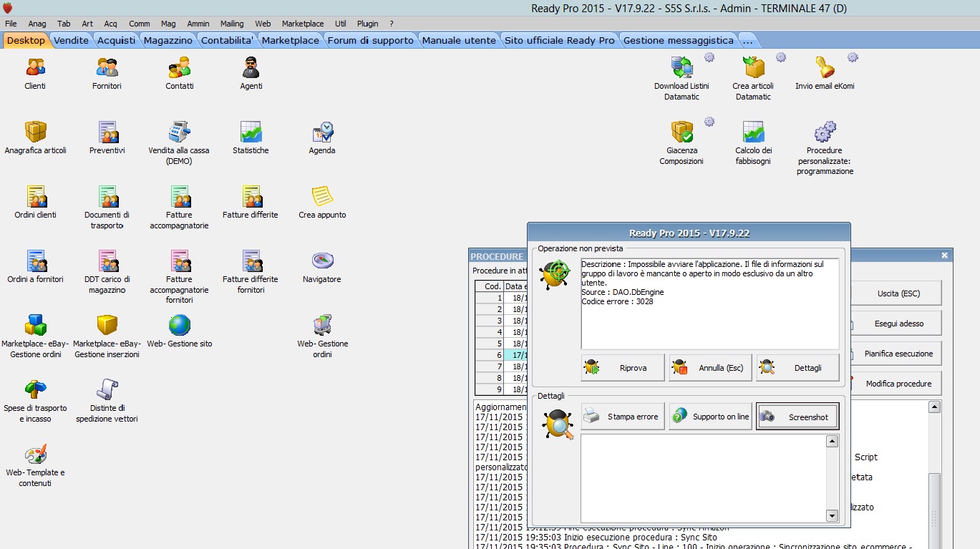Viewport: 980px width, 549px height.
Task: Open the Plugin menu
Action: pos(367,24)
